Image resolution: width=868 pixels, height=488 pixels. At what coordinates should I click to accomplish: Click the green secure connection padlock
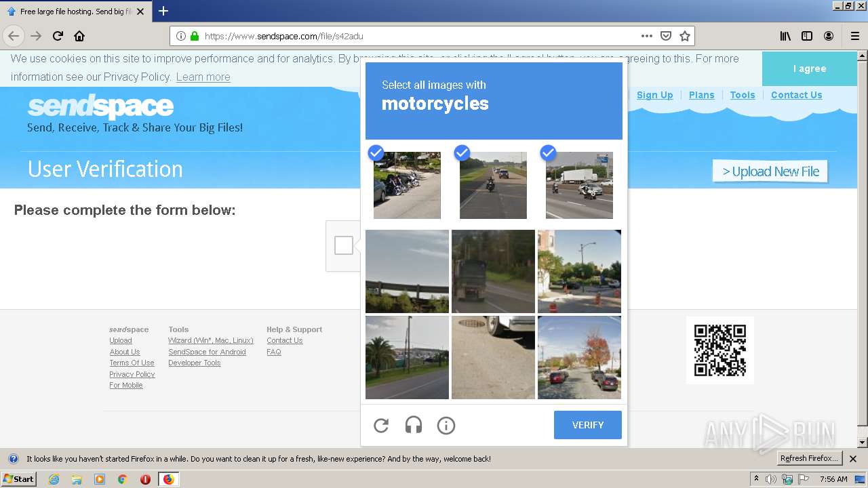(x=195, y=36)
